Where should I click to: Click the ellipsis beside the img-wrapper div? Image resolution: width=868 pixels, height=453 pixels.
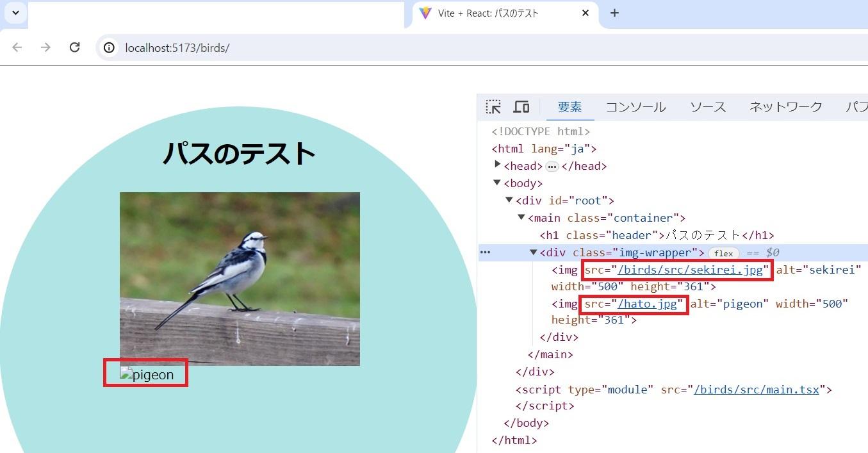coord(485,252)
